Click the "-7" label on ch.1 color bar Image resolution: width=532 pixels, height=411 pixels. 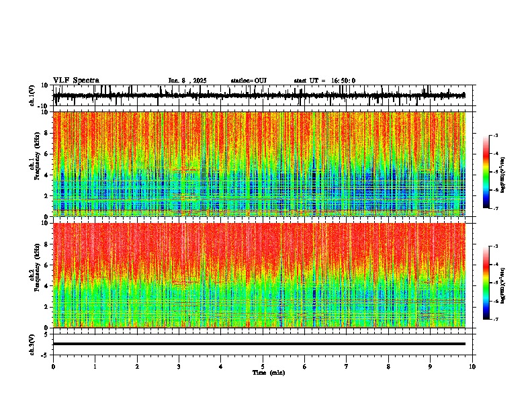point(495,208)
